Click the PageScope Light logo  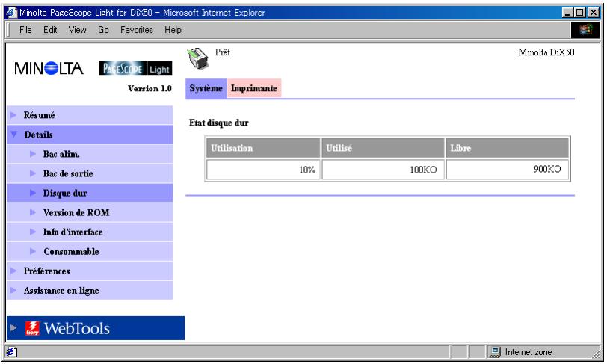(135, 69)
